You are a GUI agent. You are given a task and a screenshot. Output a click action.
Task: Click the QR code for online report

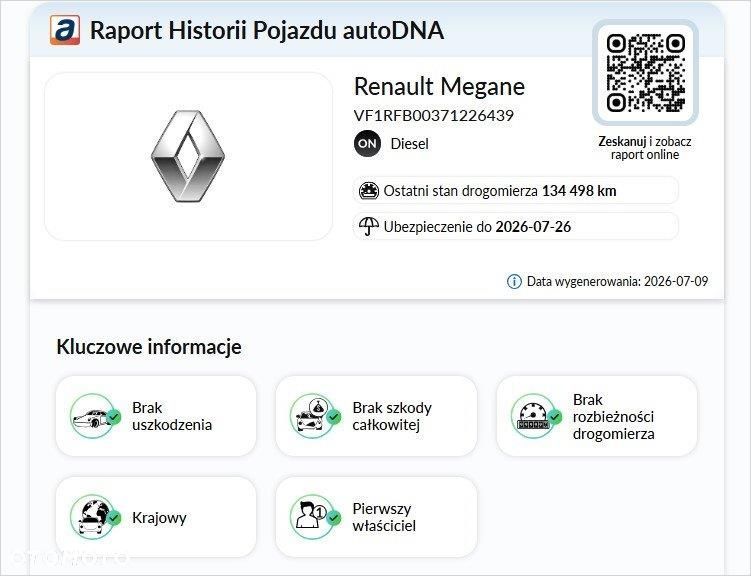645,73
